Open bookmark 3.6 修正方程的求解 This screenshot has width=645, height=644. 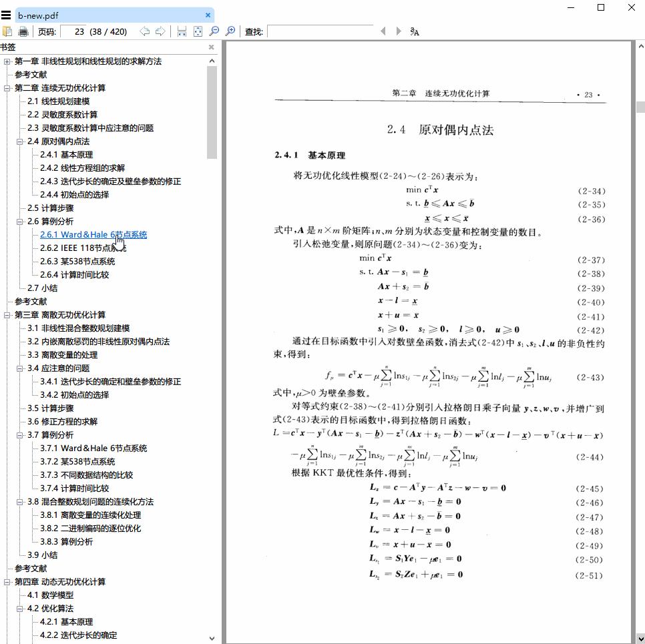click(x=63, y=422)
